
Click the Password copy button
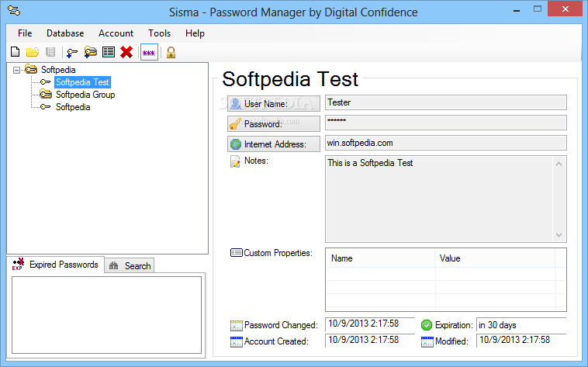[274, 123]
